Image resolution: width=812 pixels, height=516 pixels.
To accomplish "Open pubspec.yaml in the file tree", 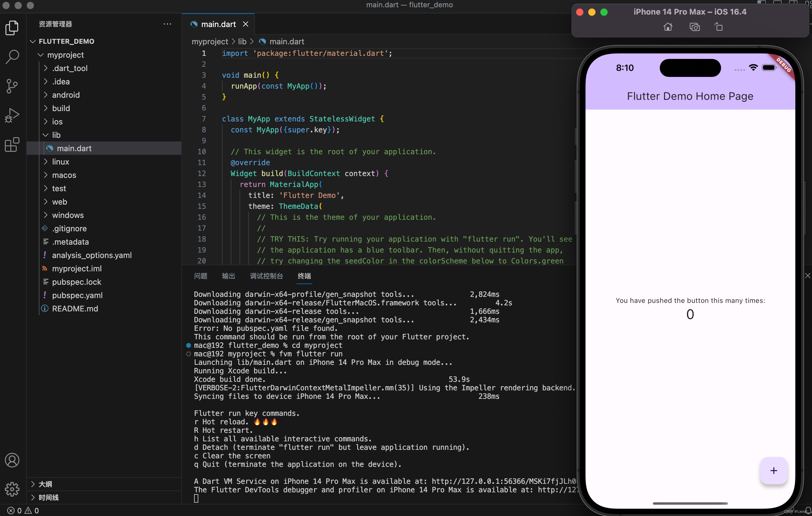I will pos(77,295).
